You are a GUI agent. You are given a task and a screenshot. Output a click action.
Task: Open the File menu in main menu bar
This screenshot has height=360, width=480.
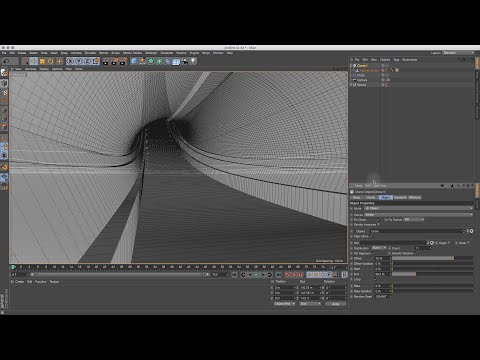tap(4, 53)
